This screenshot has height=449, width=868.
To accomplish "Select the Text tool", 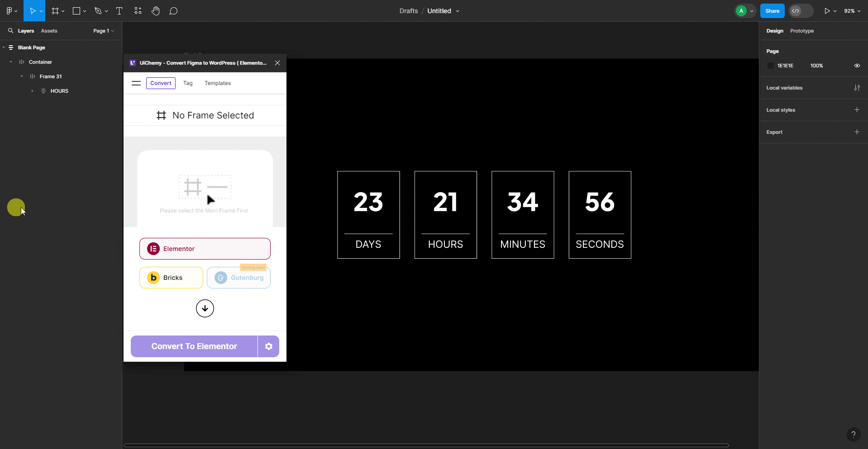I will [119, 10].
